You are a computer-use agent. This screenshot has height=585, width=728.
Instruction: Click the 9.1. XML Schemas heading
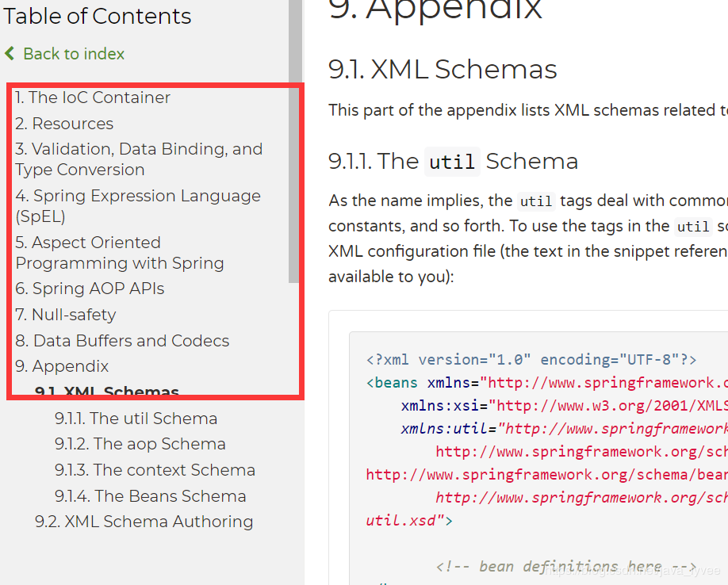point(443,70)
